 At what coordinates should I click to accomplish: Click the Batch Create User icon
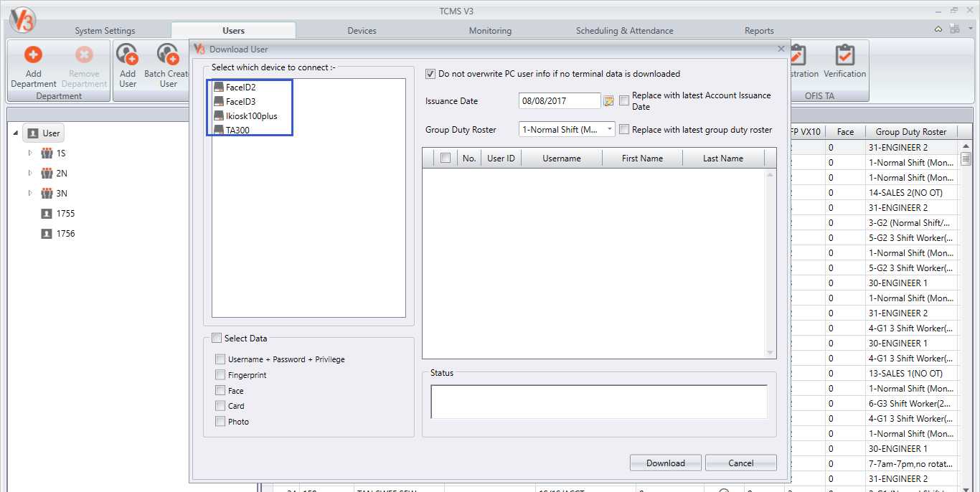click(x=168, y=55)
